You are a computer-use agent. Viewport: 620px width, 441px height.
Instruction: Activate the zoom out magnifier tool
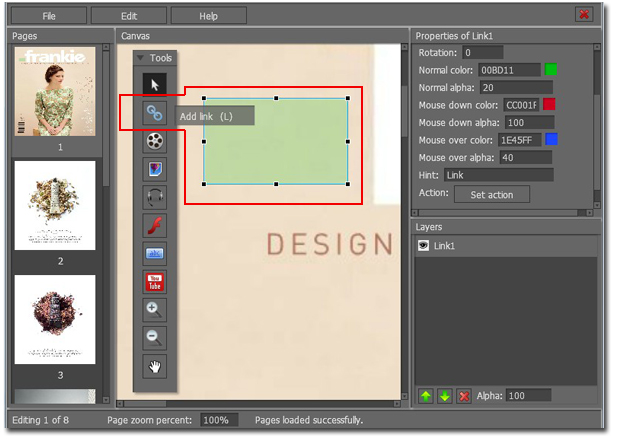[x=155, y=337]
